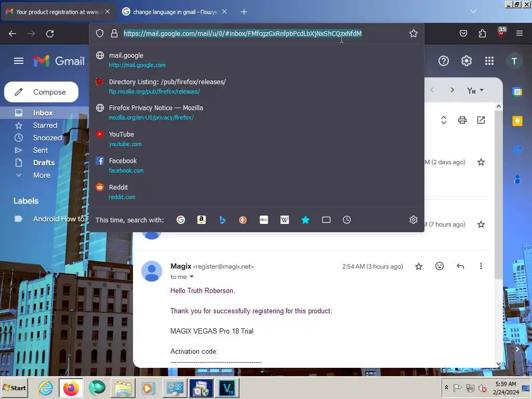Open Gmail settings gear icon
The width and height of the screenshot is (532, 399).
click(466, 61)
